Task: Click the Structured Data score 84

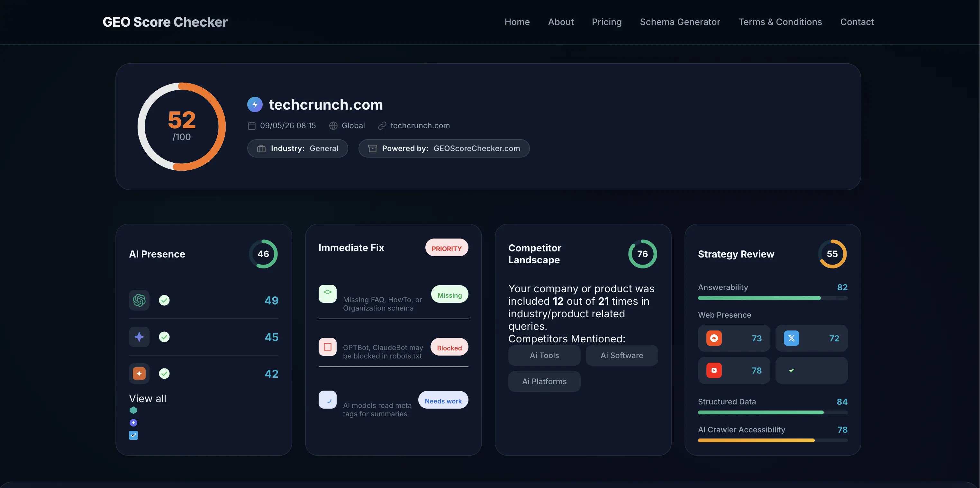Action: coord(842,402)
